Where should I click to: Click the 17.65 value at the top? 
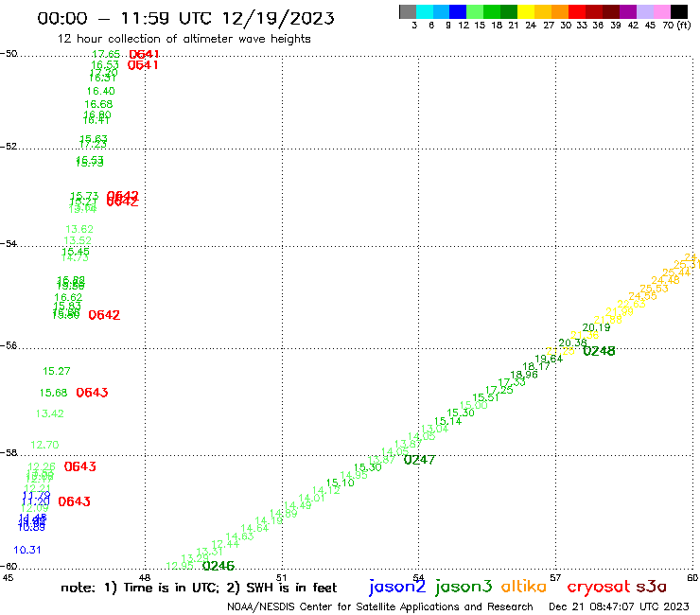pos(106,54)
